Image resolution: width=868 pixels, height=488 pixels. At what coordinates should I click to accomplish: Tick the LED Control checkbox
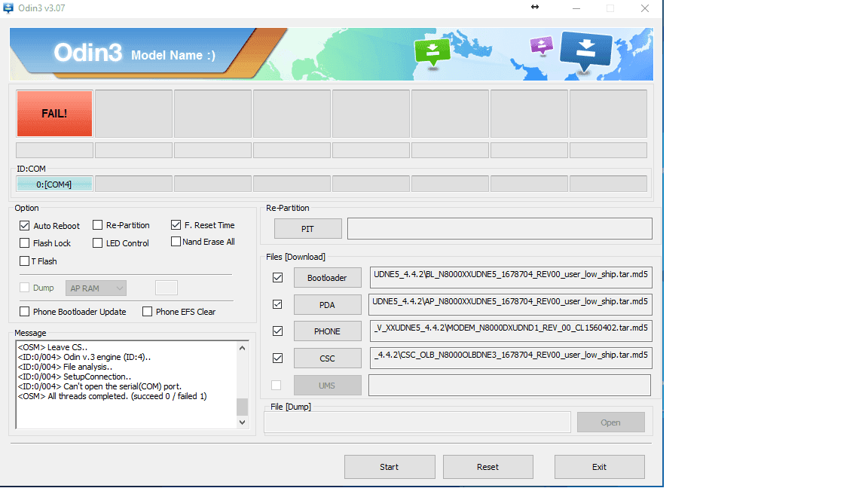tap(97, 243)
